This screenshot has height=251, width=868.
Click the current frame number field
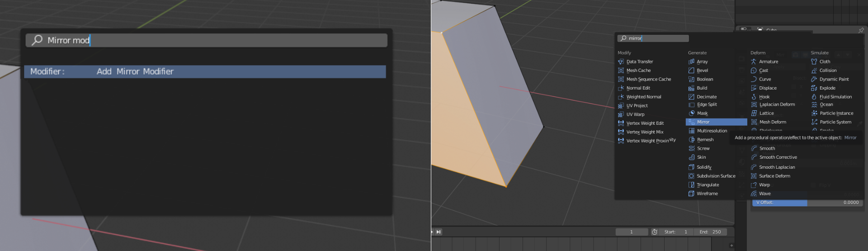[x=631, y=232]
